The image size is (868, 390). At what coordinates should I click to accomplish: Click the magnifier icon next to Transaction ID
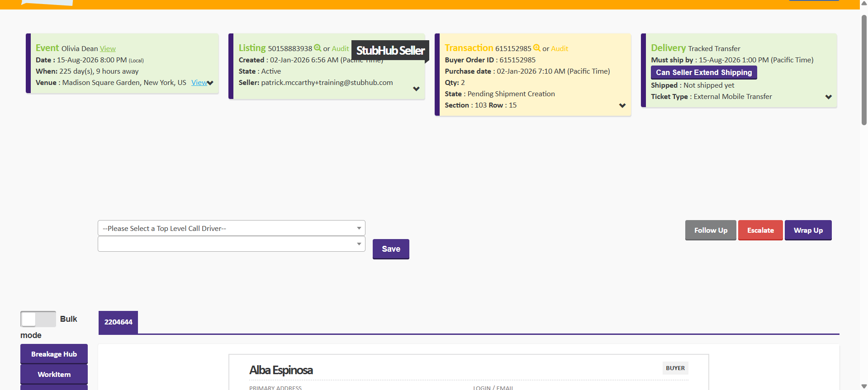click(536, 48)
